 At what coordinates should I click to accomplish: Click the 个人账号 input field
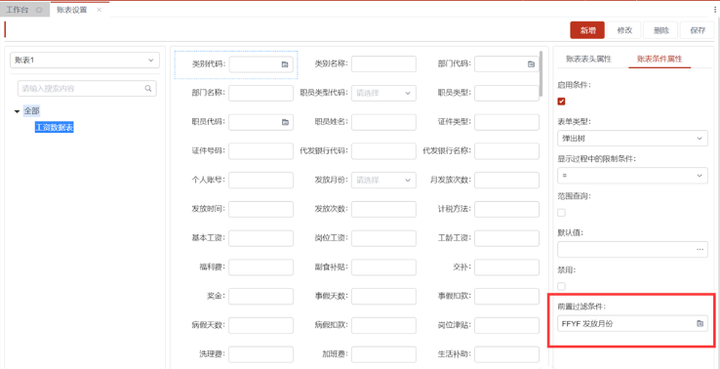tap(261, 180)
